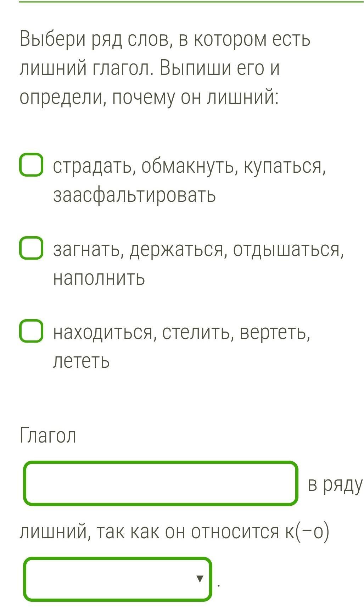Viewport: 364px width, 611px height.
Task: Click the green line at the top
Action: point(191,2)
